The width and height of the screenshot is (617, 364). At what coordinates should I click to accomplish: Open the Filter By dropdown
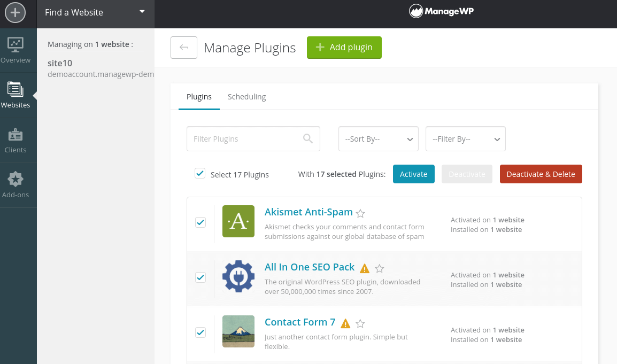(465, 138)
